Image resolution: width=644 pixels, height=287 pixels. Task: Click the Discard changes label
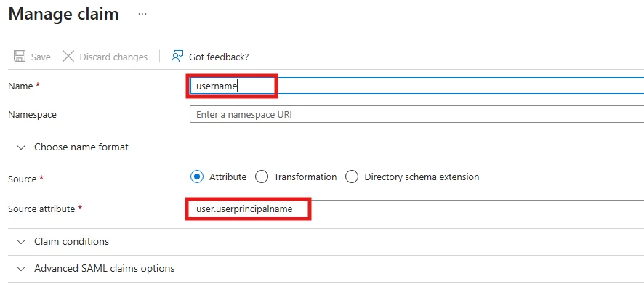pyautogui.click(x=113, y=57)
